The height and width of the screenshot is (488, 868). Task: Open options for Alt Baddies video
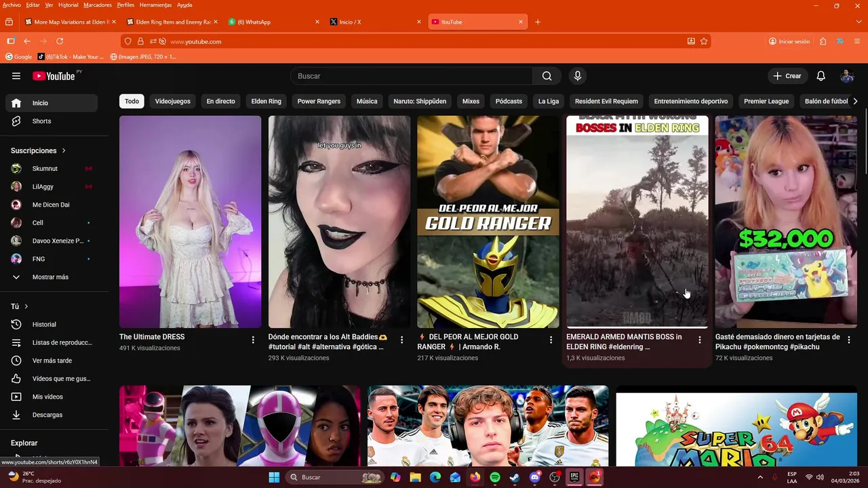401,340
